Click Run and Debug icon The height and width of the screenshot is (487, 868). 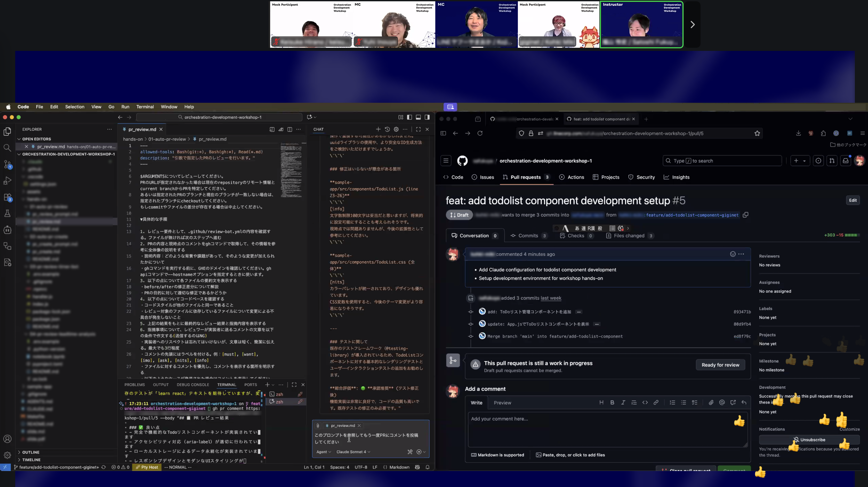tap(7, 181)
